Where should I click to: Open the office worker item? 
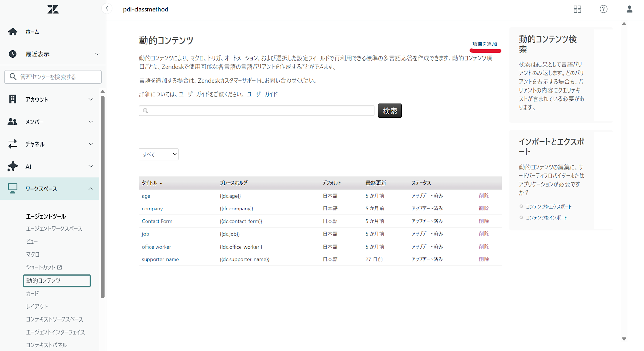click(156, 247)
